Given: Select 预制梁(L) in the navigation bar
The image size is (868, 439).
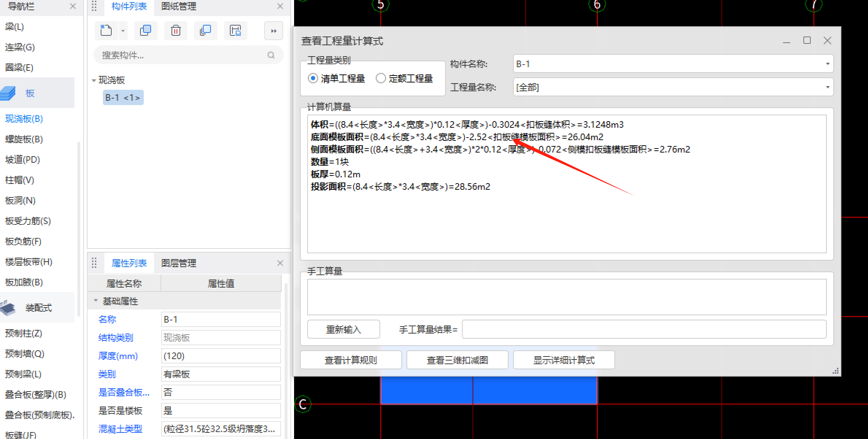Looking at the screenshot, I should click(x=23, y=374).
